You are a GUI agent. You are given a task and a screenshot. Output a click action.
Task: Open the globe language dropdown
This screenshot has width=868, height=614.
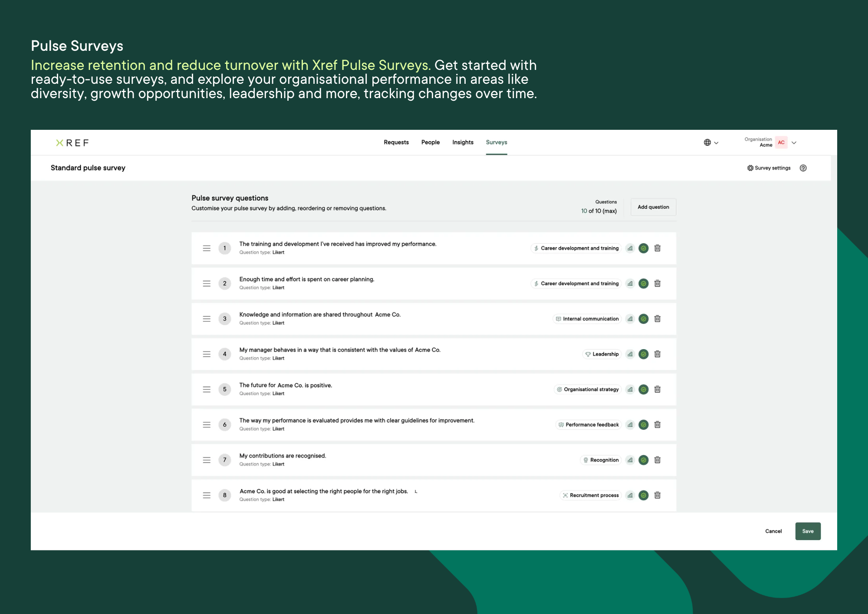711,142
